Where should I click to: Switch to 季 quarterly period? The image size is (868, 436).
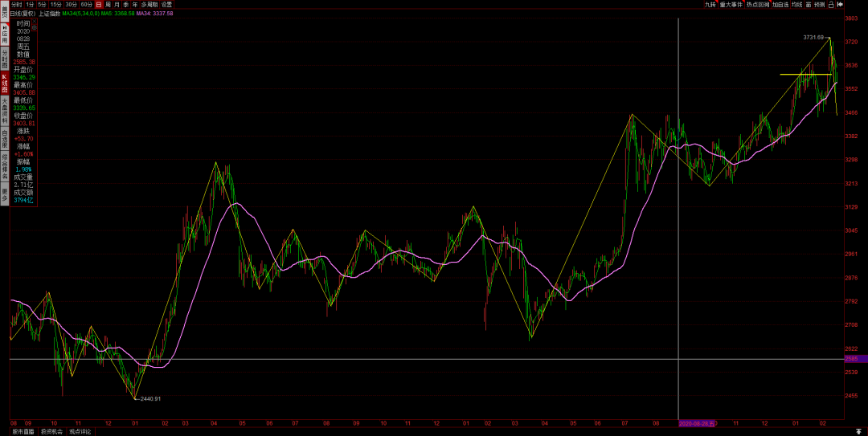click(x=125, y=5)
